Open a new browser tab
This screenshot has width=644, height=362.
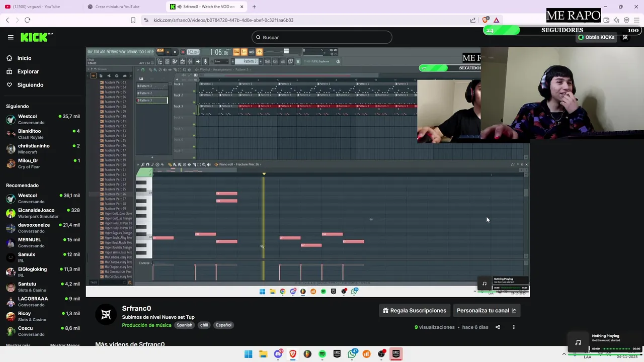[x=254, y=7]
